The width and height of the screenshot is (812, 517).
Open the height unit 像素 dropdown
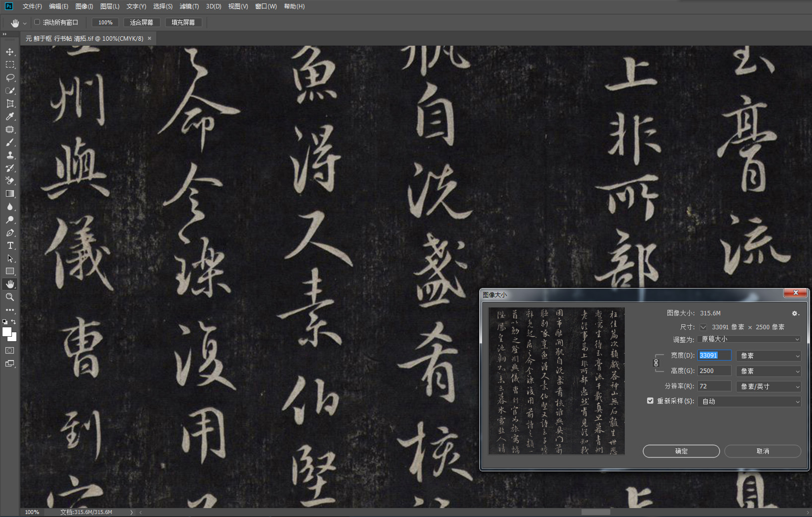click(768, 371)
